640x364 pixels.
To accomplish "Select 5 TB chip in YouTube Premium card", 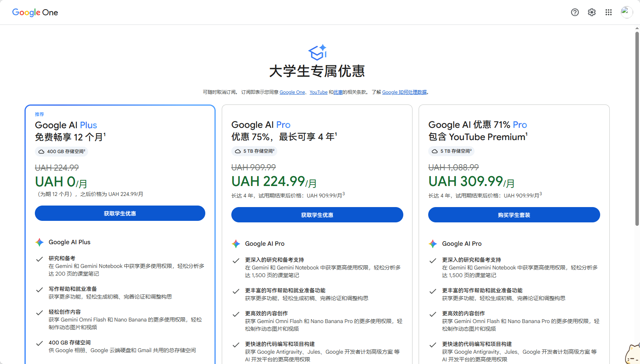I will pyautogui.click(x=451, y=151).
